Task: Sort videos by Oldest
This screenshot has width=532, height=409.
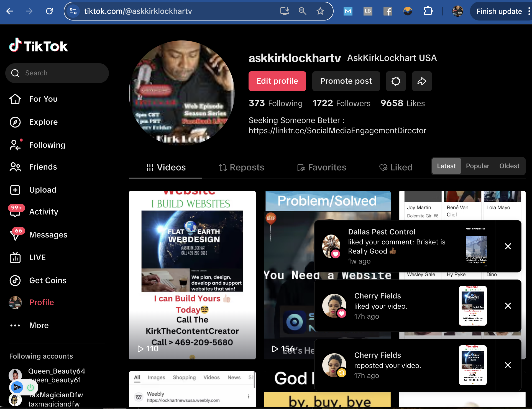Action: 509,166
